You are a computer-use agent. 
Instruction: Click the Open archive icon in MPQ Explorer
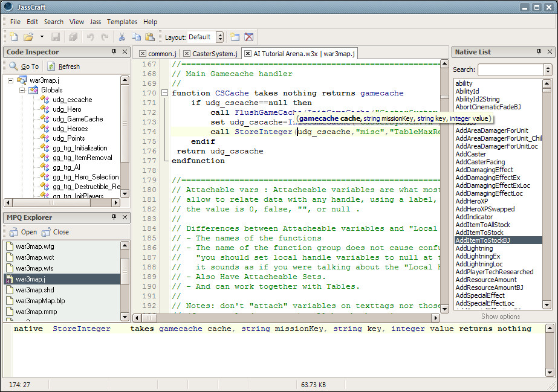click(13, 232)
